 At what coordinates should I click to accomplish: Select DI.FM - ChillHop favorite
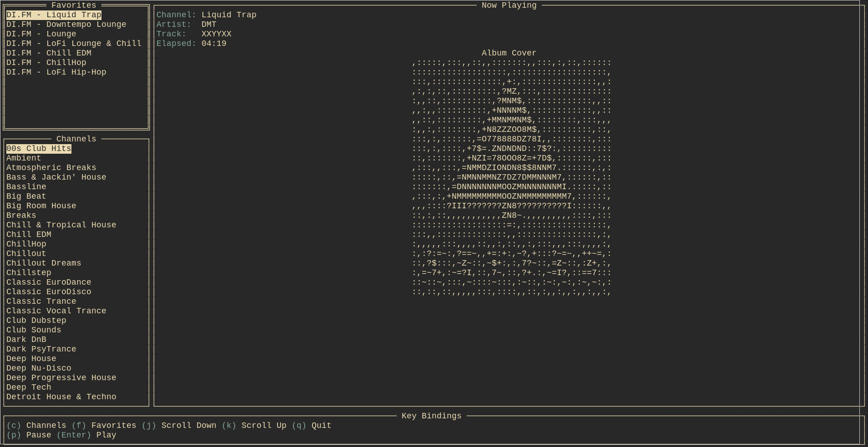(x=46, y=62)
